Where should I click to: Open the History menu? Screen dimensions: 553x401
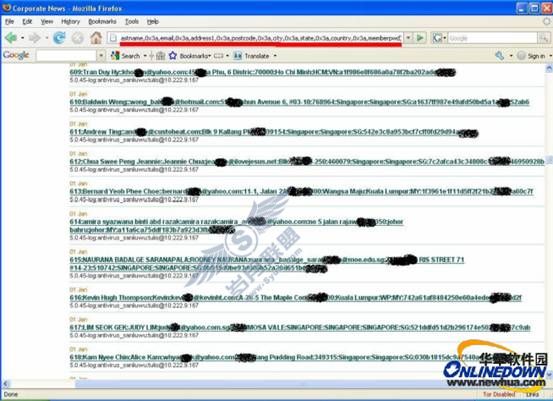tap(71, 22)
